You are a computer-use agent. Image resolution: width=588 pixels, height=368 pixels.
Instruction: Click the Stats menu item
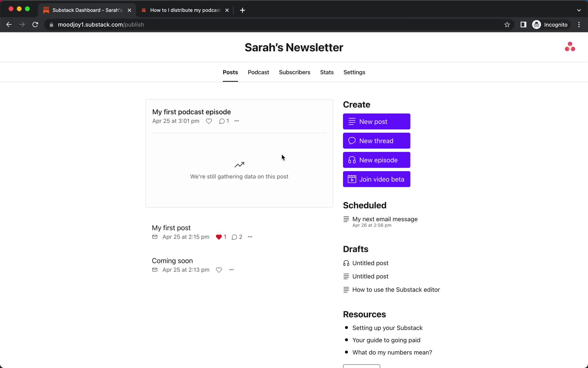(327, 72)
